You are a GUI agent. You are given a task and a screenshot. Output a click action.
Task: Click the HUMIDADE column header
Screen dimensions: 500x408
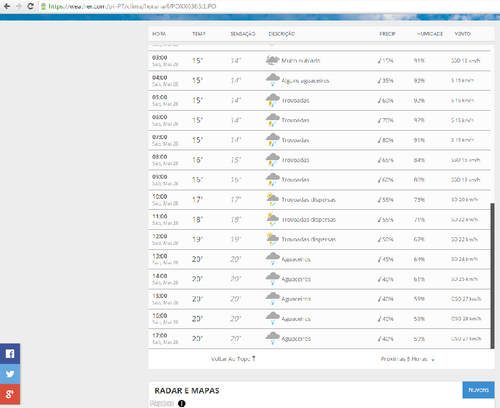(430, 34)
